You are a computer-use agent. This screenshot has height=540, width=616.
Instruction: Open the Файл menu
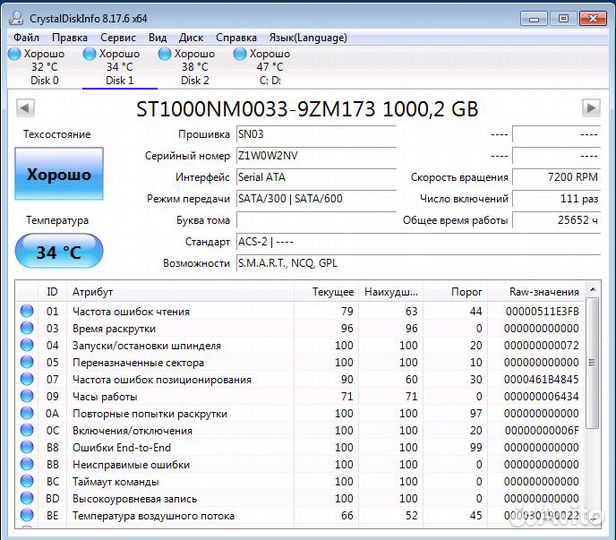(x=26, y=38)
